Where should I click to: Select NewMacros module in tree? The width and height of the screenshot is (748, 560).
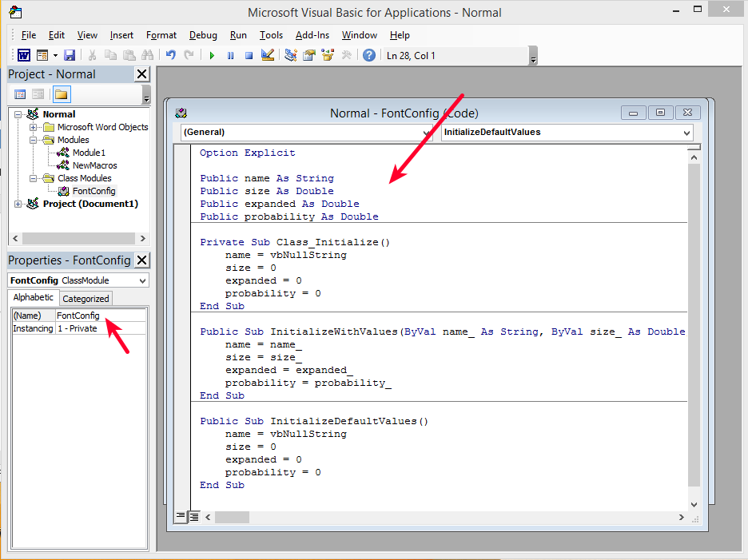(x=94, y=165)
